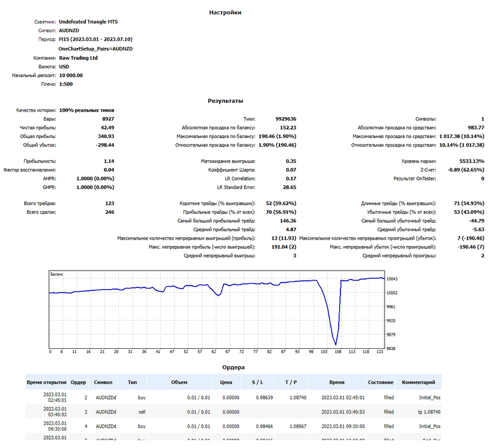Click the 'Настройки' section heading
The width and height of the screenshot is (488, 448).
coord(225,13)
